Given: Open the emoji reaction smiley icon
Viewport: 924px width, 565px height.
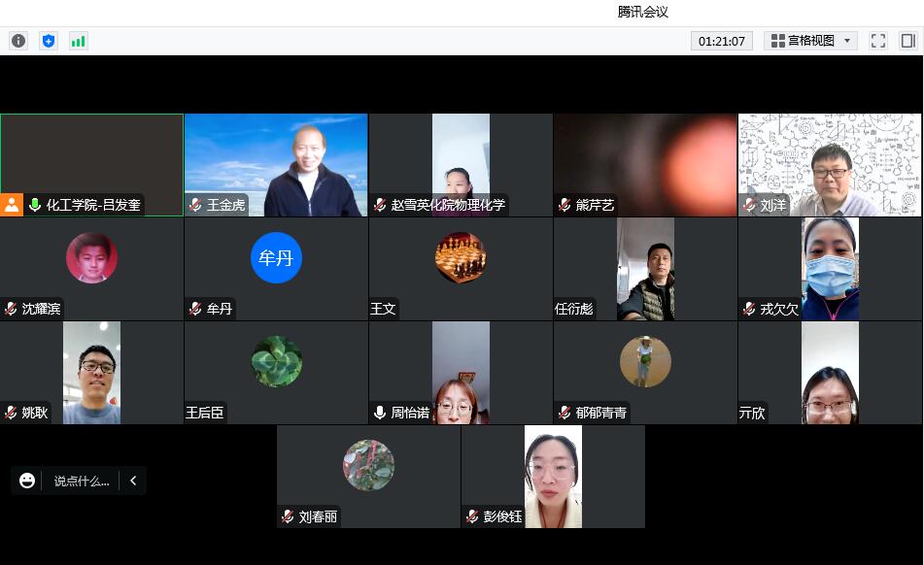Looking at the screenshot, I should pos(27,481).
